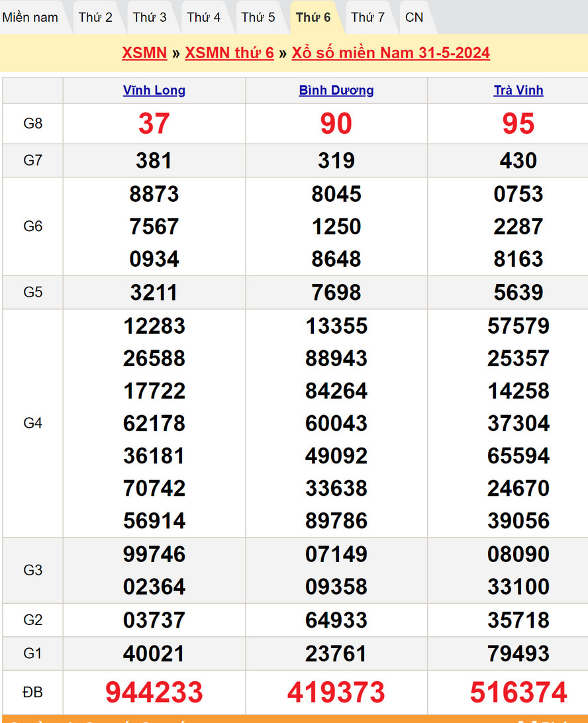
Task: Open the Vĩnh Long province link
Action: click(154, 91)
